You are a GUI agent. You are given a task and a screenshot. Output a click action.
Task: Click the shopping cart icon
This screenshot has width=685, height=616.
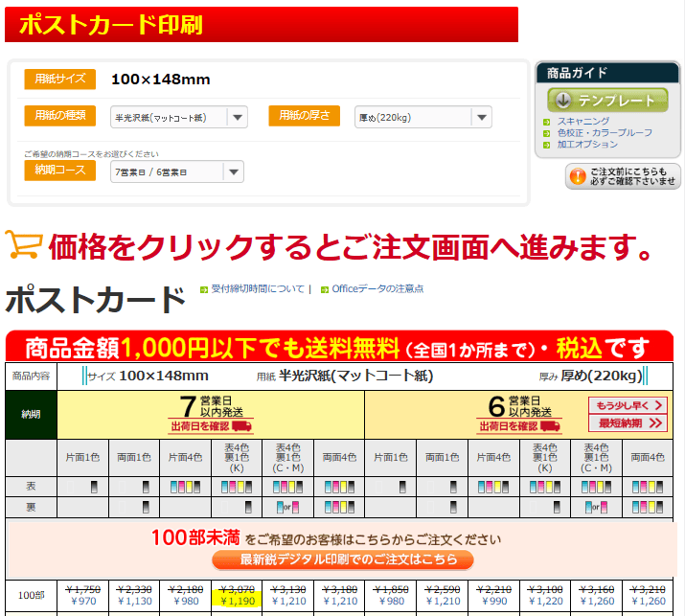[23, 245]
